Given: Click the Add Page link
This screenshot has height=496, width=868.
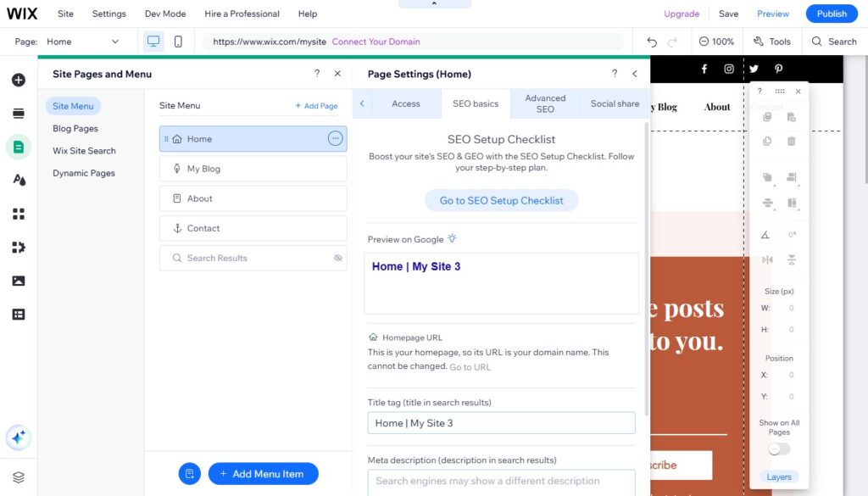Looking at the screenshot, I should tap(316, 106).
